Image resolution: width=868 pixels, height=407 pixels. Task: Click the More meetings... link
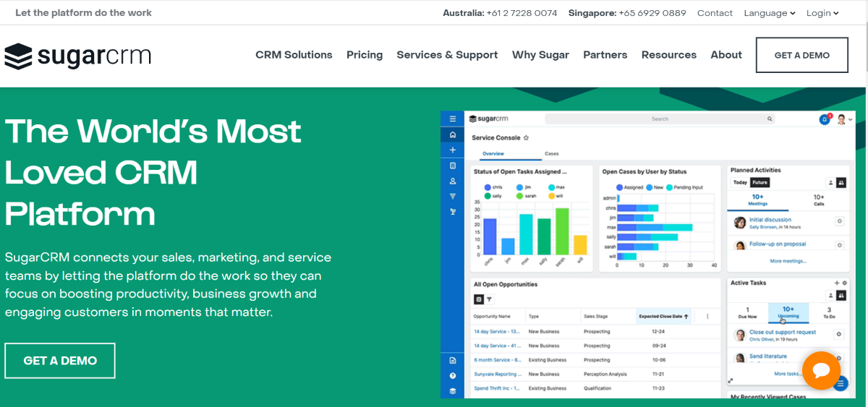(x=788, y=261)
